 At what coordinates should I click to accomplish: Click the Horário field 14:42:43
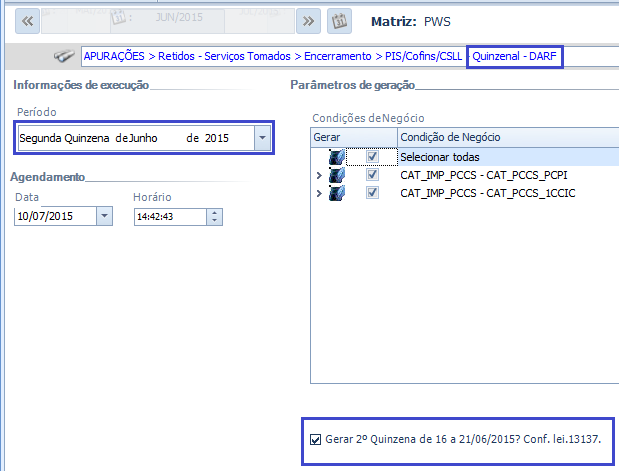pos(170,217)
